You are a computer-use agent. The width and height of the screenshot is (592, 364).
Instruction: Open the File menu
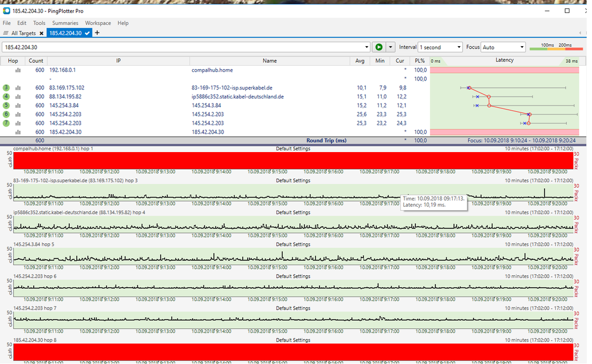[7, 23]
